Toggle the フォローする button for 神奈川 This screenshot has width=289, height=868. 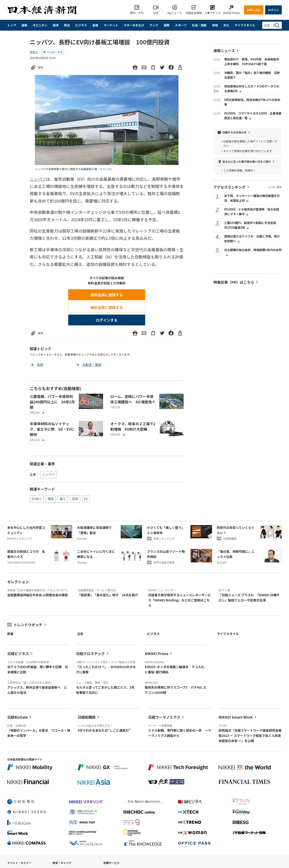[52, 52]
